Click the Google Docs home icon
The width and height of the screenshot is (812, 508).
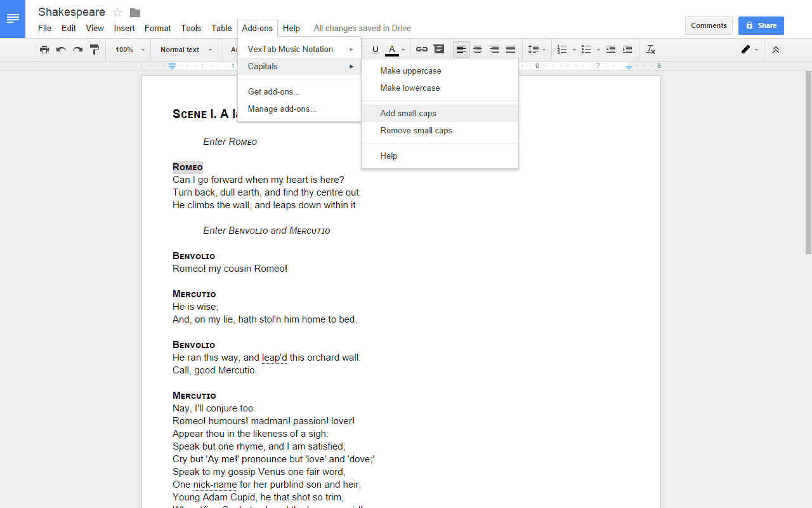(13, 19)
